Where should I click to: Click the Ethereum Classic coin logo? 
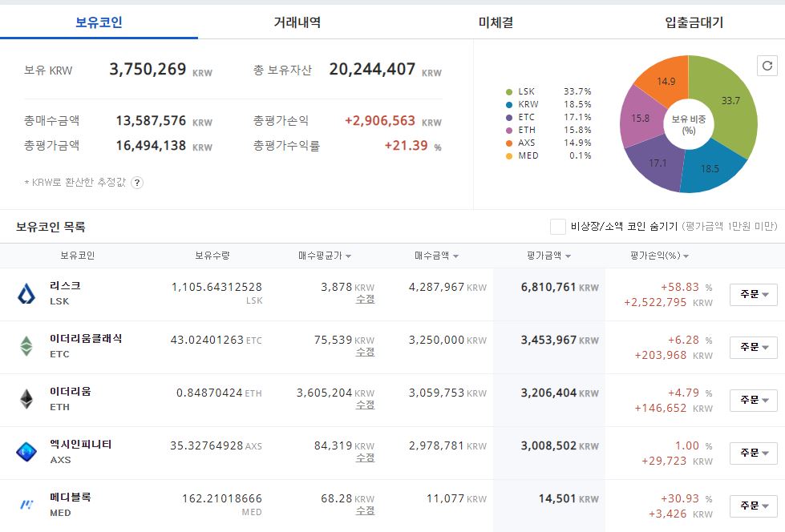pos(26,346)
